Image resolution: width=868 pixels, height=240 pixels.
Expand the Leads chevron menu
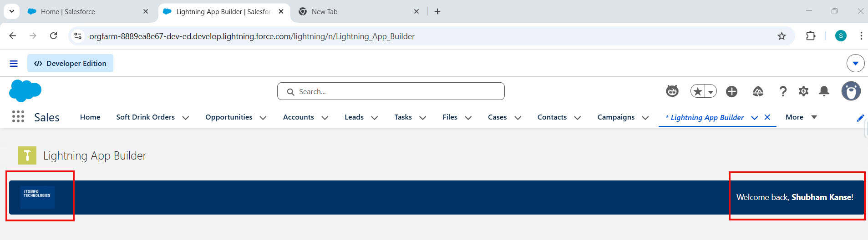click(x=375, y=118)
